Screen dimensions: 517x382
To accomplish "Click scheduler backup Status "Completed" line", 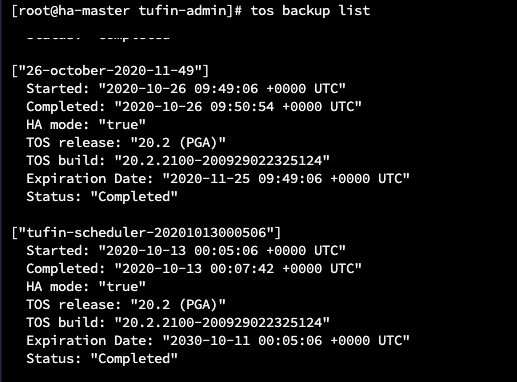I will [102, 359].
